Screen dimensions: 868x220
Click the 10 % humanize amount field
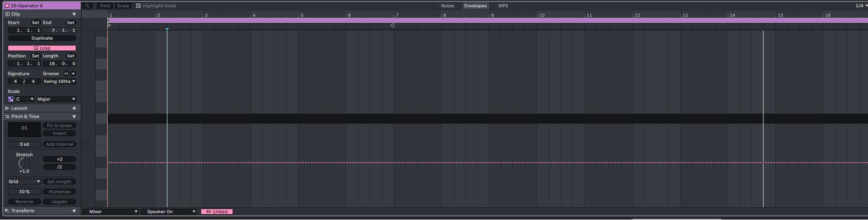click(x=24, y=192)
